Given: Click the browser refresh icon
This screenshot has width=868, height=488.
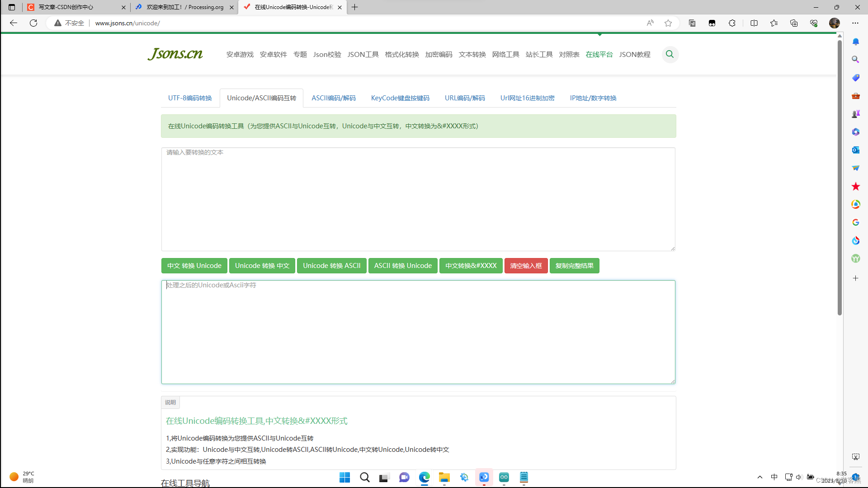Looking at the screenshot, I should pyautogui.click(x=33, y=23).
